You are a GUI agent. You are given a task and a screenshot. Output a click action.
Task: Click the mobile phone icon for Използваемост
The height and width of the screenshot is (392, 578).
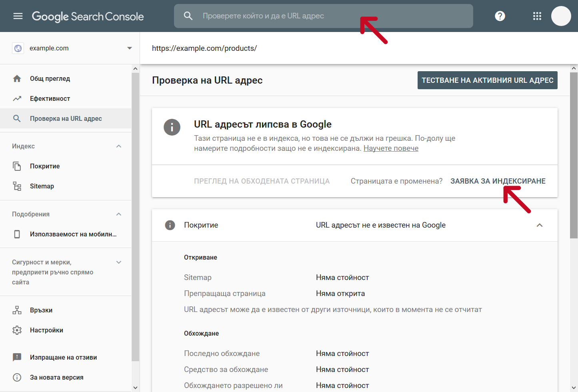(17, 234)
